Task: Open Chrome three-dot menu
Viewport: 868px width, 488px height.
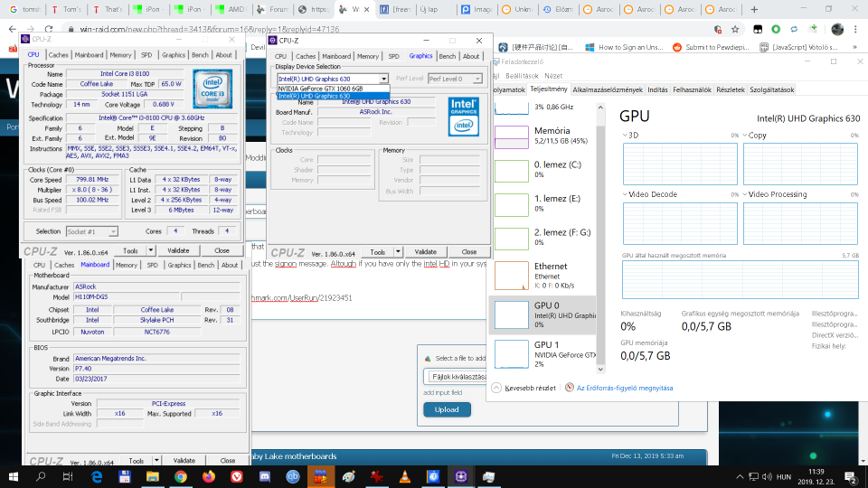Action: 855,29
